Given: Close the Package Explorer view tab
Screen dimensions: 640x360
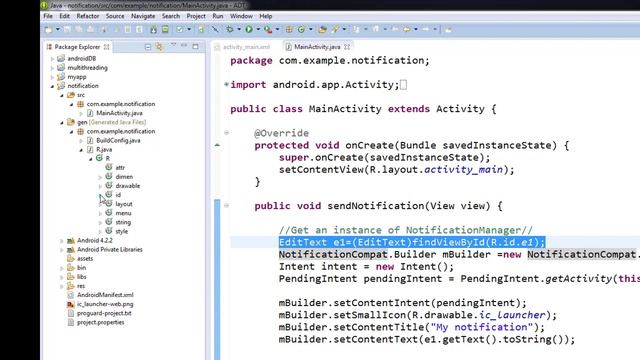Looking at the screenshot, I should pos(107,47).
